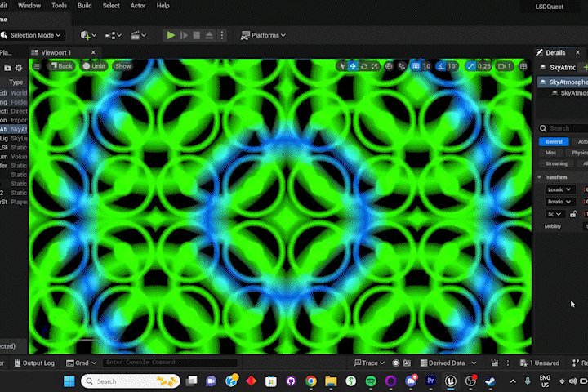The height and width of the screenshot is (392, 588).
Task: Click the Skip/Advance frame button
Action: coord(184,35)
